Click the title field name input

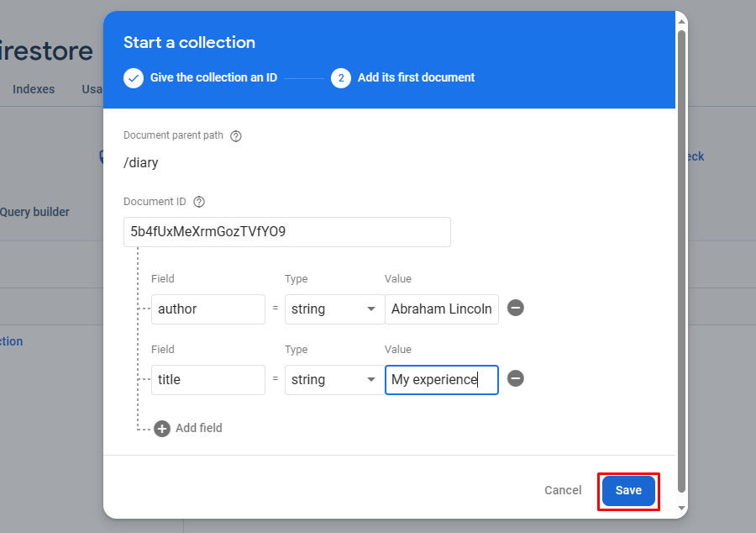207,380
